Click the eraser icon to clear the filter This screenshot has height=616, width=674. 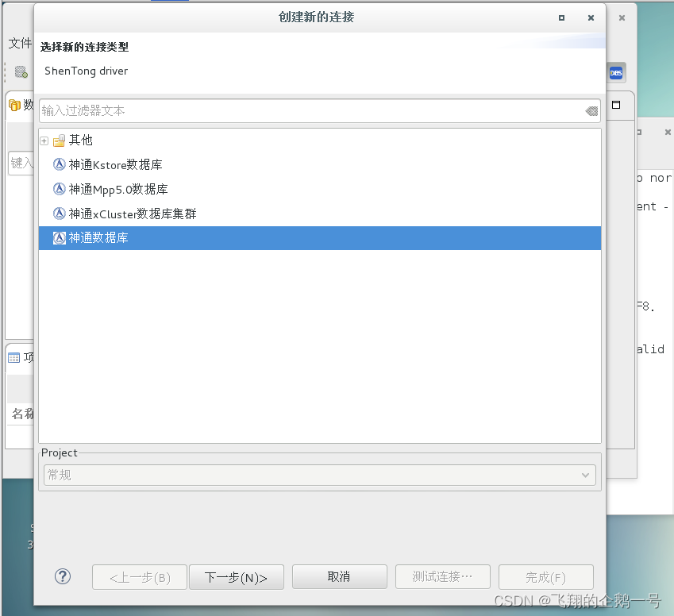pyautogui.click(x=591, y=111)
